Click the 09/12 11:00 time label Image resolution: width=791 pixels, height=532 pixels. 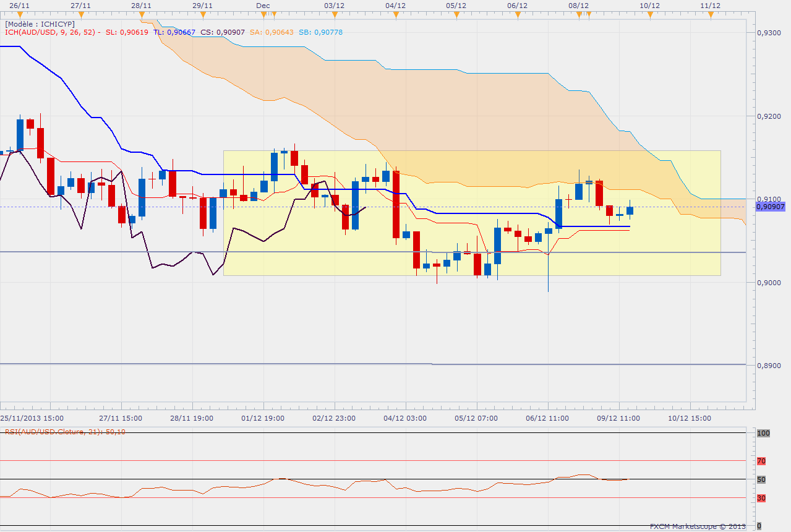coord(620,418)
